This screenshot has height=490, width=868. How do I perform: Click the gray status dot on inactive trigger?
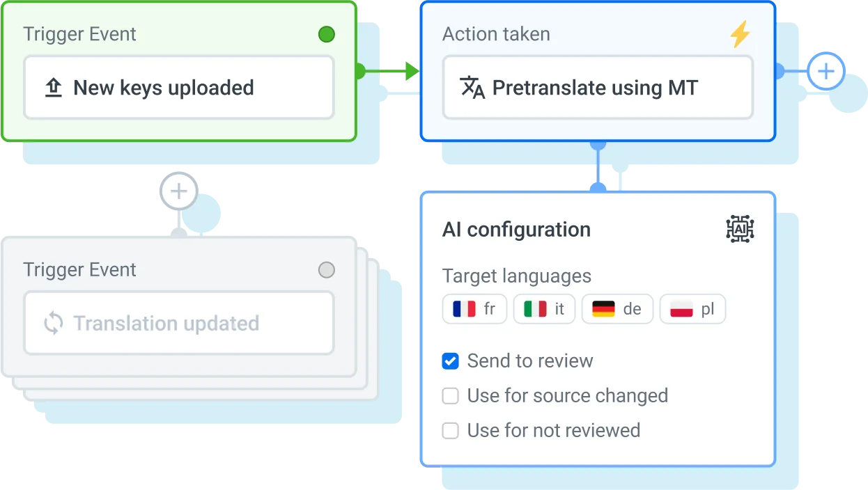coord(326,270)
